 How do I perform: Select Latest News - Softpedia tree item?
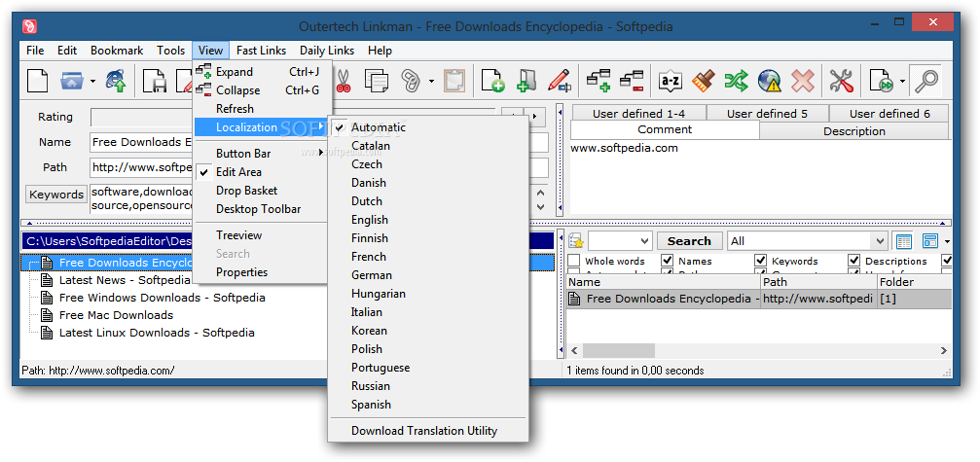click(125, 280)
